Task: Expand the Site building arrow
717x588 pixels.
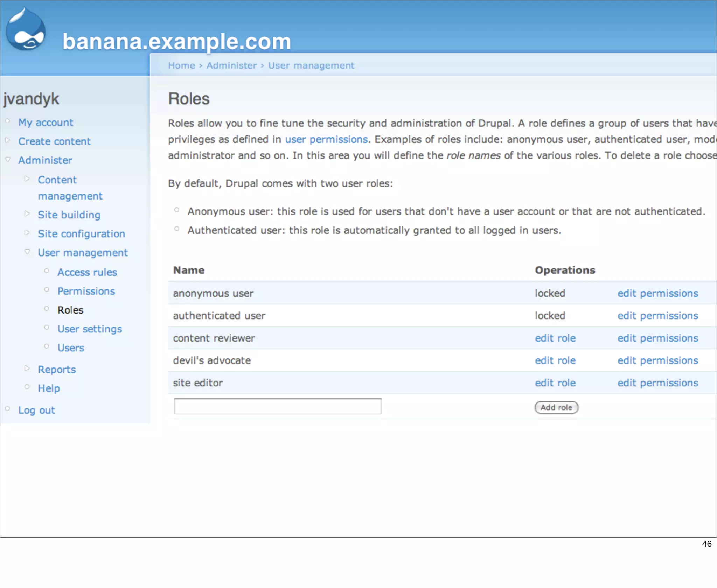Action: [x=27, y=213]
